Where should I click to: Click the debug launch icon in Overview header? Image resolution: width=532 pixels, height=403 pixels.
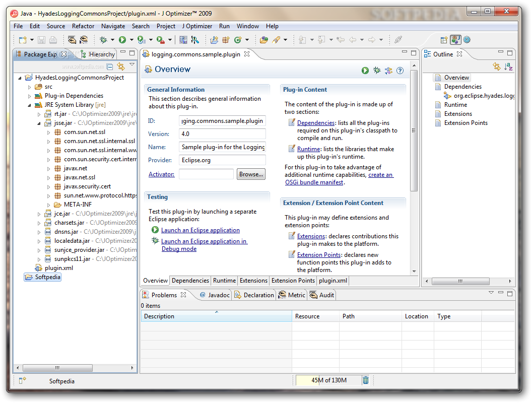pos(377,70)
